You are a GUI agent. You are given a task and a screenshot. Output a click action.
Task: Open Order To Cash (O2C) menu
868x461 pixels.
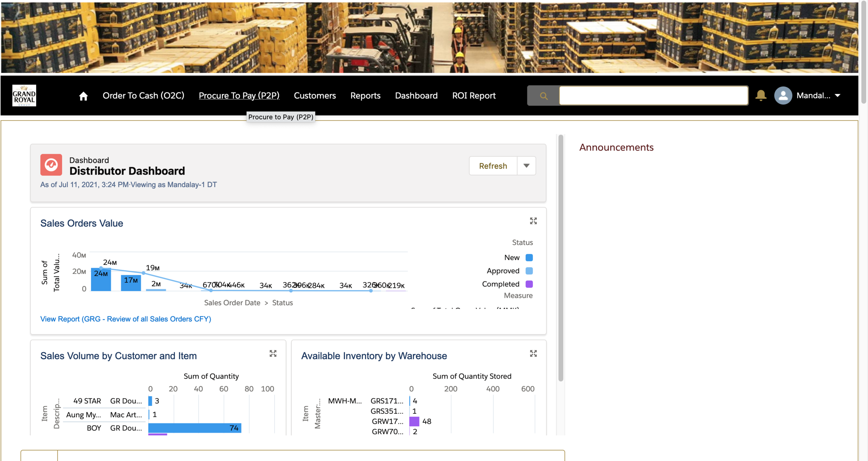(x=143, y=95)
